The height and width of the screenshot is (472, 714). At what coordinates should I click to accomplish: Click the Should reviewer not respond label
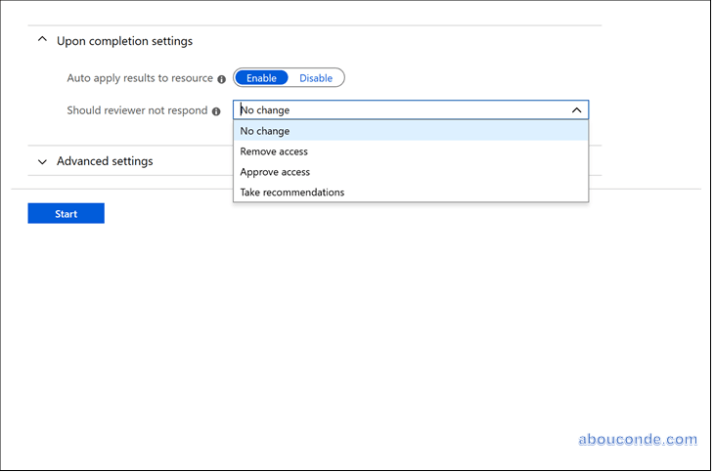pos(137,111)
